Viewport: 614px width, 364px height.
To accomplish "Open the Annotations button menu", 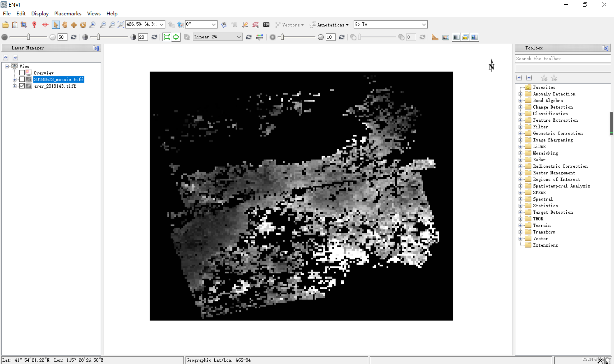I will click(347, 25).
